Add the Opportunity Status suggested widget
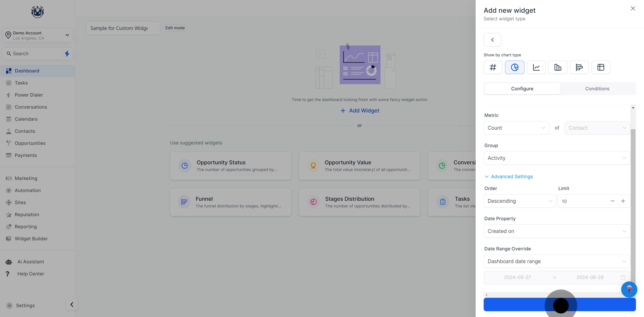Viewport: 644px width, 317px height. (x=231, y=165)
